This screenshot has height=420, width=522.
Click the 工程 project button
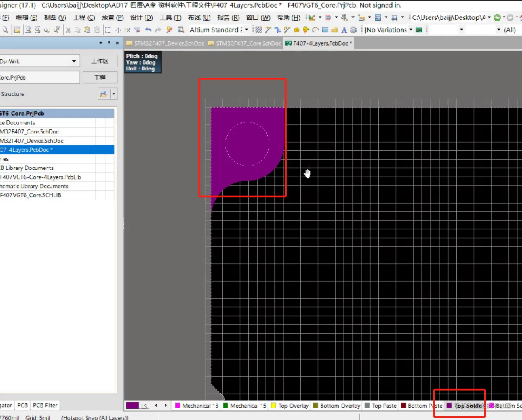click(x=100, y=77)
